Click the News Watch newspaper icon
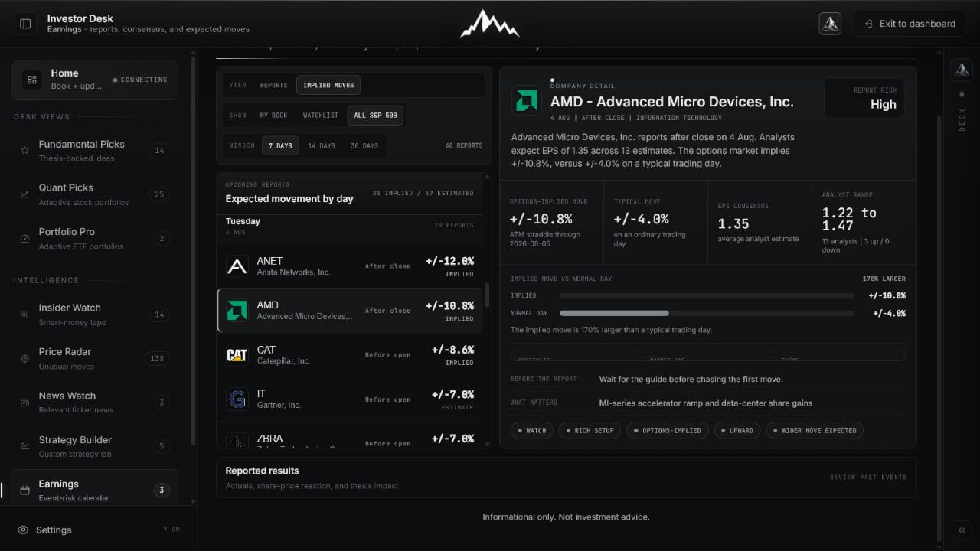980x551 pixels. tap(24, 403)
